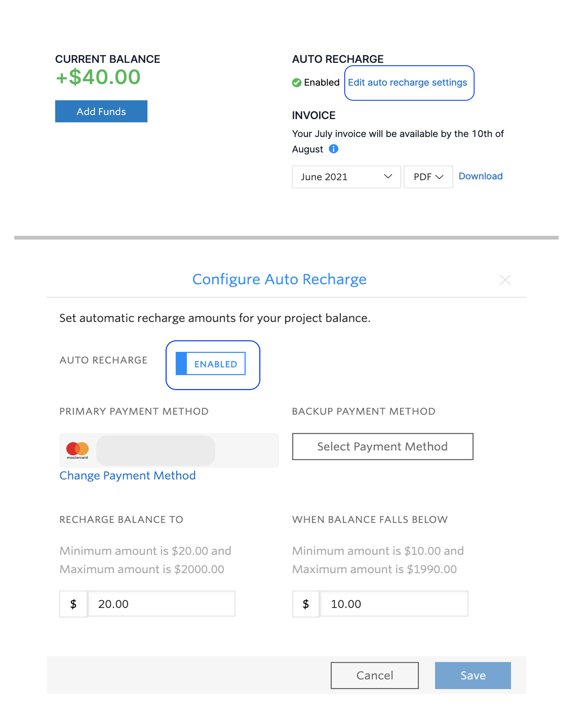Image resolution: width=573 pixels, height=728 pixels.
Task: Click the masked primary card number field
Action: pyautogui.click(x=156, y=450)
